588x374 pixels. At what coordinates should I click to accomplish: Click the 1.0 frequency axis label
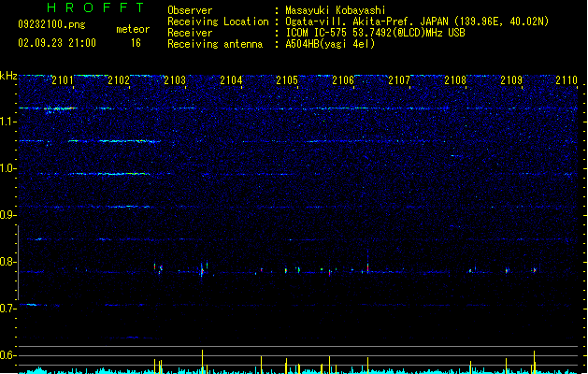(8, 168)
